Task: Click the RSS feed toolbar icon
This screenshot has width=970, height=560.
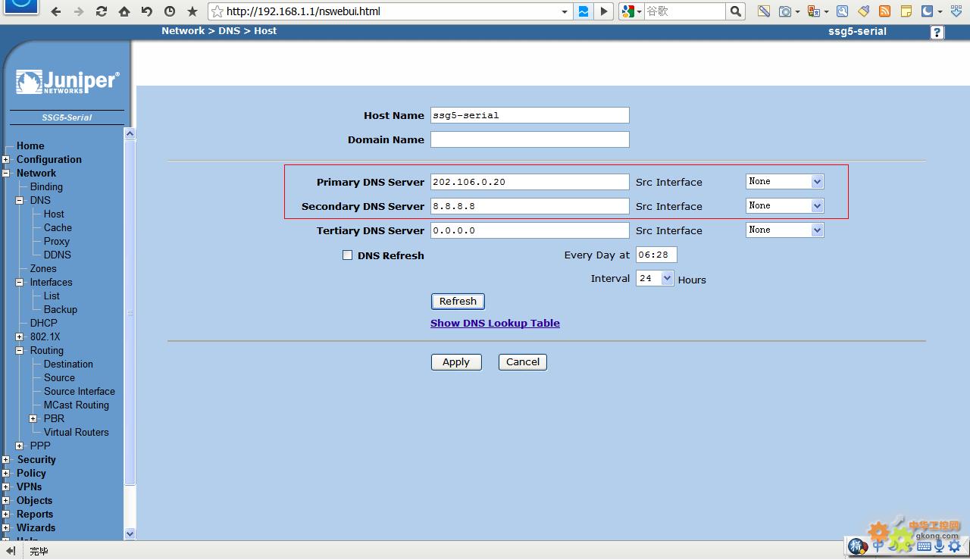Action: point(884,11)
